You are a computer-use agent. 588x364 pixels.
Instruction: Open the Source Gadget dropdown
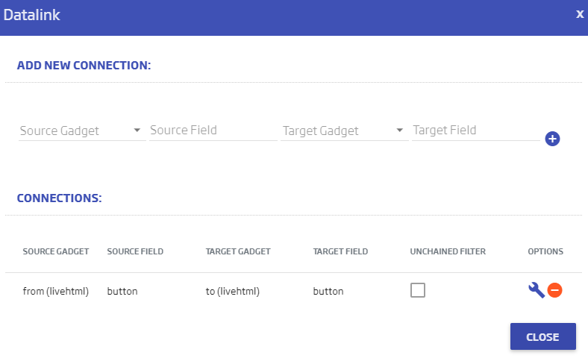[82, 131]
